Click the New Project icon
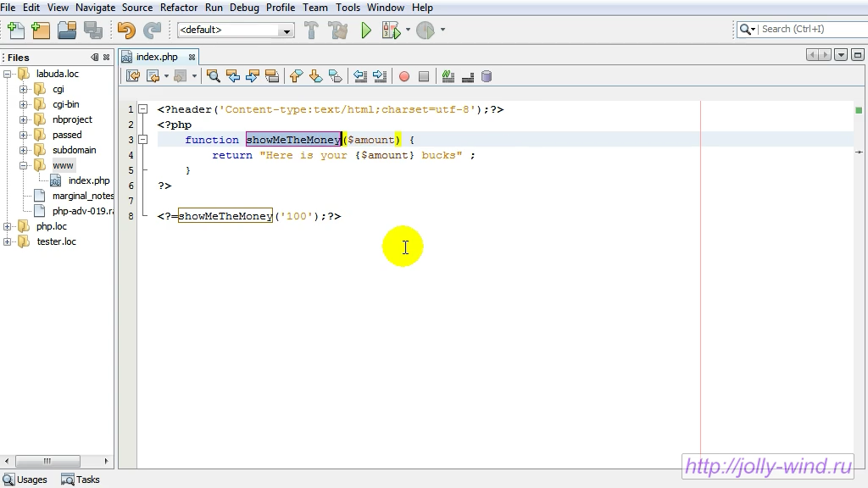The height and width of the screenshot is (488, 868). point(41,30)
